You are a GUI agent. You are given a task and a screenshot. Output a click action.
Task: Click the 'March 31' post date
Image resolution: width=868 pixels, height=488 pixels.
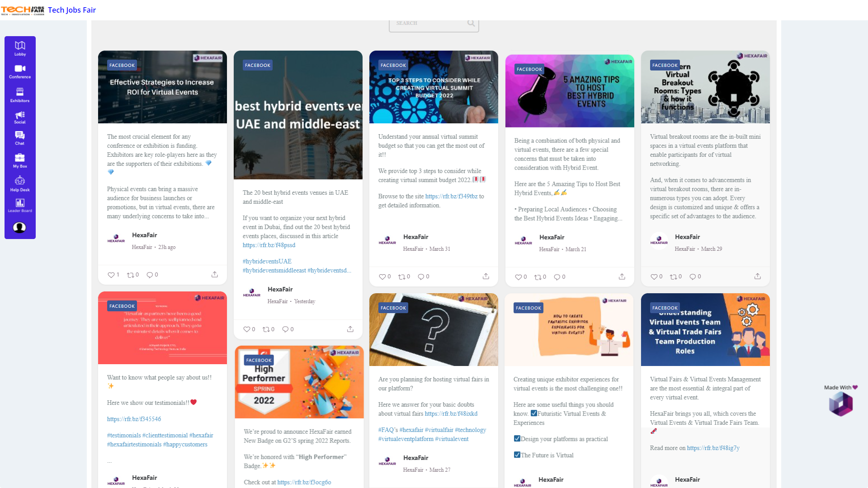point(440,249)
